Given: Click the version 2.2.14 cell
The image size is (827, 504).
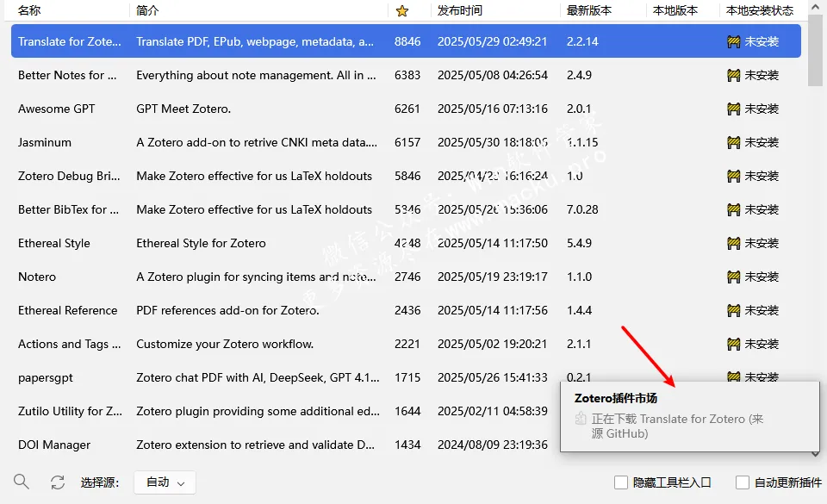Looking at the screenshot, I should [582, 41].
